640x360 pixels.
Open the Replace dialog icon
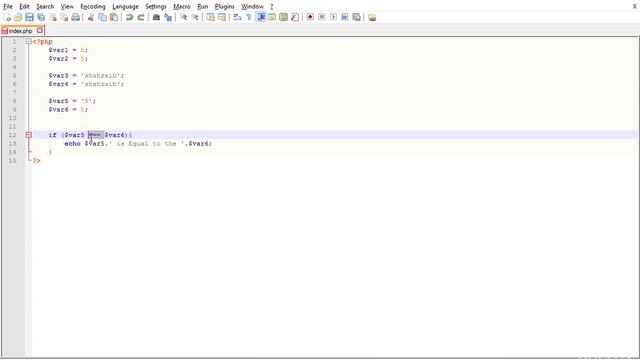click(168, 17)
